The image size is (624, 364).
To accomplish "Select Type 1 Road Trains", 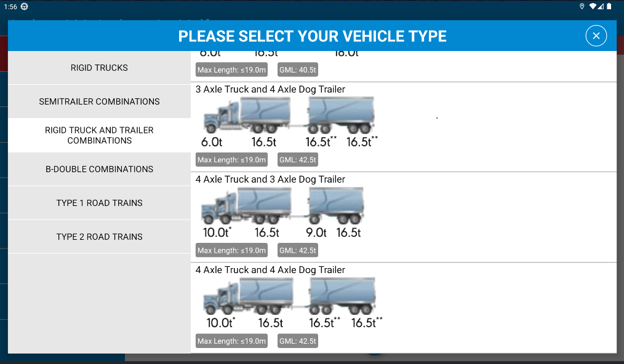I will coord(99,203).
